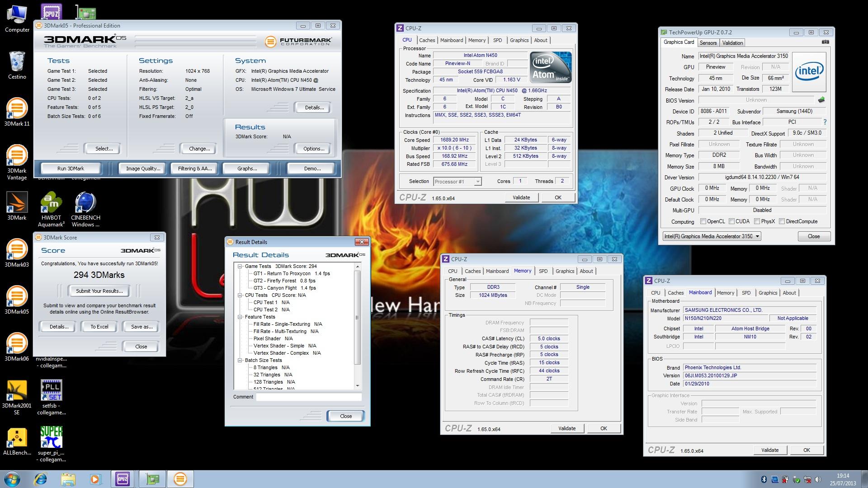Switch to GPU-Z in the taskbar
The width and height of the screenshot is (868, 488).
pos(152,479)
